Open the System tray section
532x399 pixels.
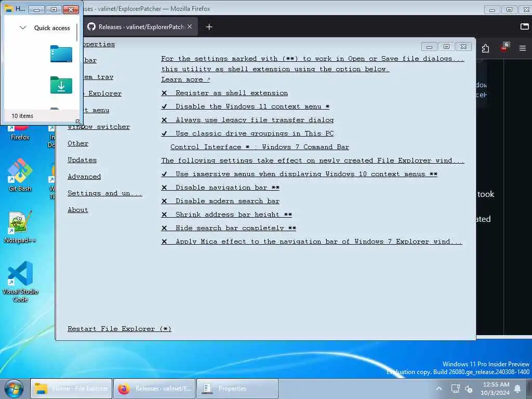tap(98, 77)
